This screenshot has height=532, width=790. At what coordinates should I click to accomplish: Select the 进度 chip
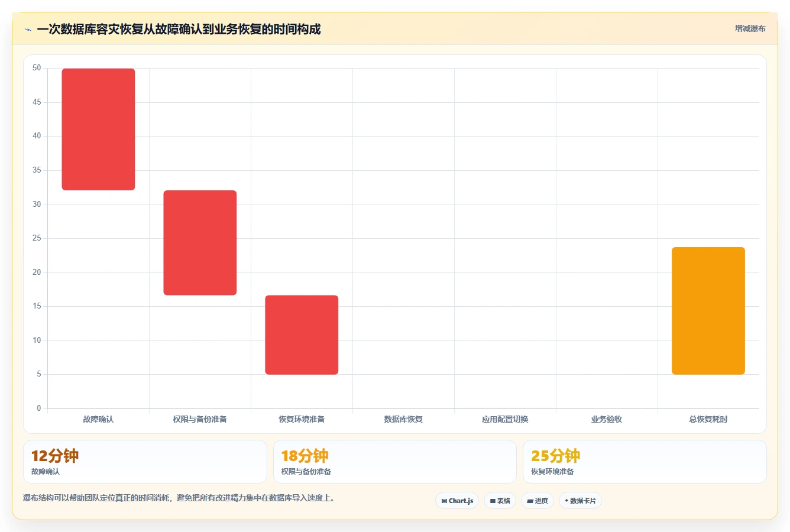pyautogui.click(x=538, y=501)
